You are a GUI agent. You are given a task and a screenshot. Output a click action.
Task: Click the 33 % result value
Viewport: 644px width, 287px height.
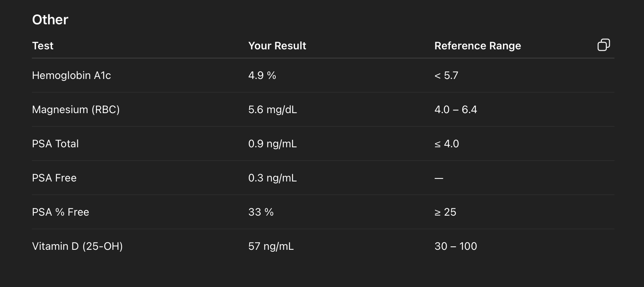point(261,212)
